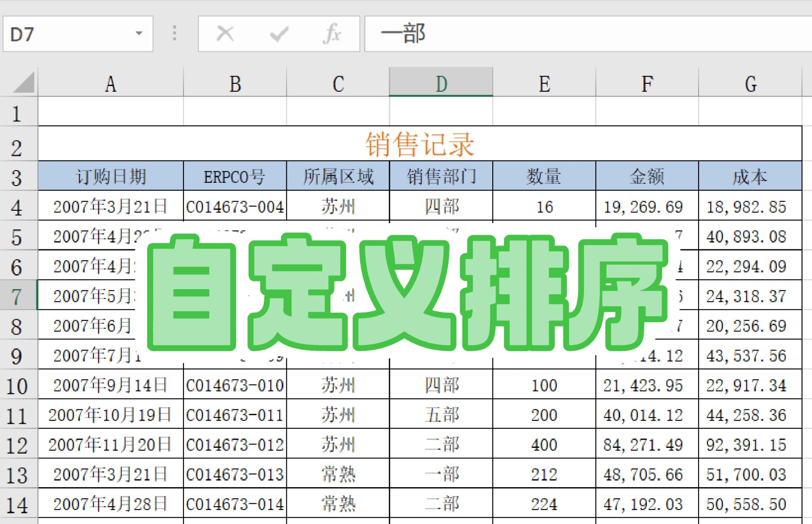Click quantity cell 16
Image resolution: width=812 pixels, height=524 pixels.
[544, 206]
